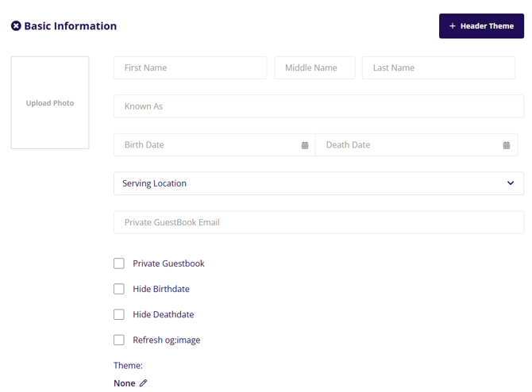Open the Death Date calendar icon
Screen dimensions: 532x392
507,145
